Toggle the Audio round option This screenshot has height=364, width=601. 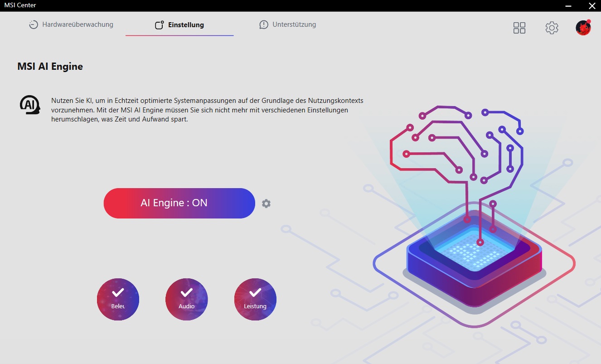[187, 299]
